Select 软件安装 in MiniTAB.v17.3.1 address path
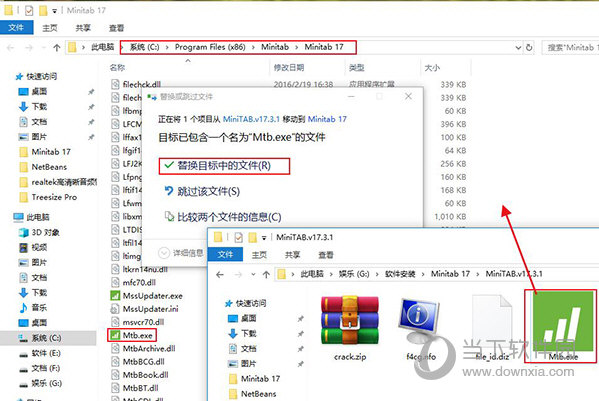The image size is (599, 401). pos(400,274)
